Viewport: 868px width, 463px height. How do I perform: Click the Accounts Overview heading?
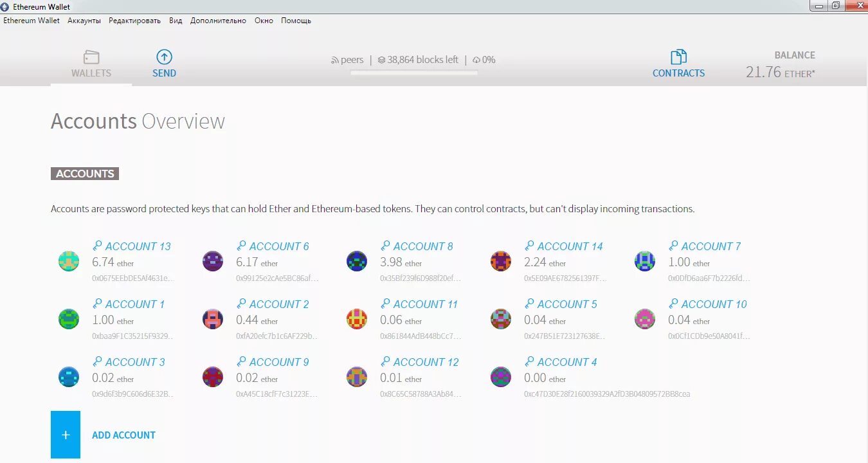click(x=138, y=121)
